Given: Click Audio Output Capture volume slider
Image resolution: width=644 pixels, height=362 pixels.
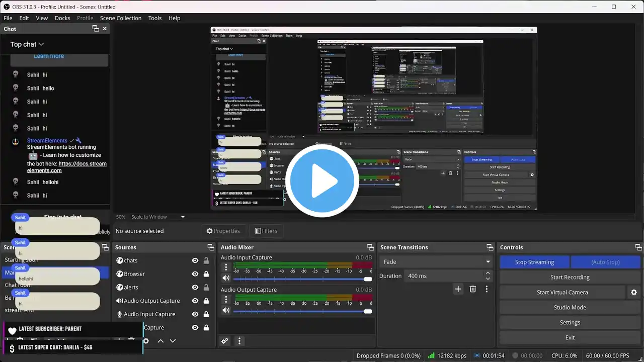Looking at the screenshot, I should tap(302, 311).
